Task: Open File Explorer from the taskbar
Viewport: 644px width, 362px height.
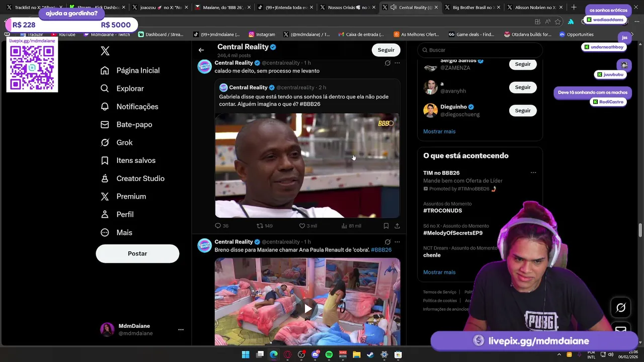Action: [357, 354]
